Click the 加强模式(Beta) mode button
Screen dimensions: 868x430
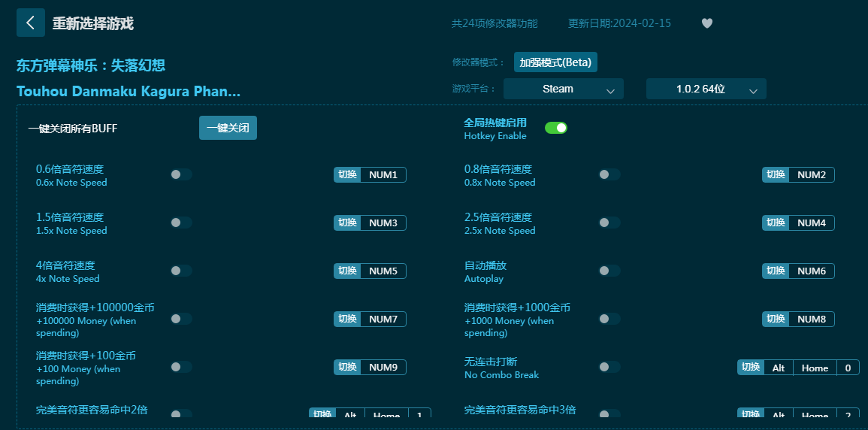tap(556, 62)
